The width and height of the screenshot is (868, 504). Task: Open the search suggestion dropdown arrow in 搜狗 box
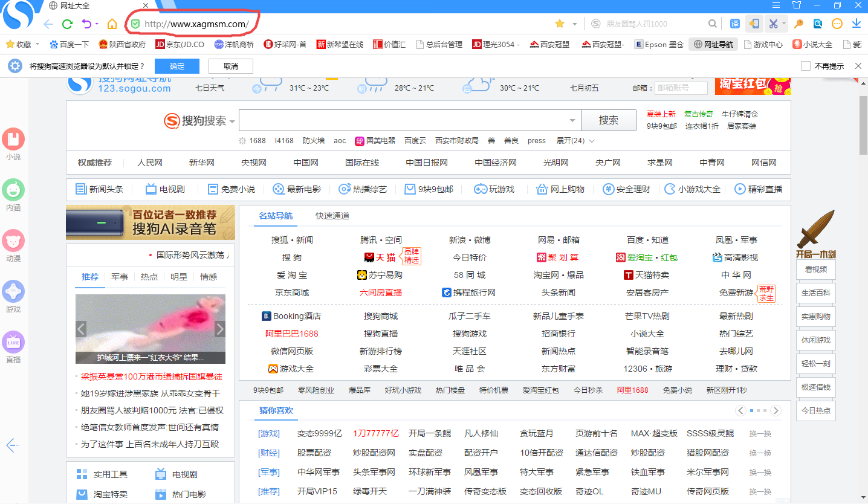tap(572, 120)
